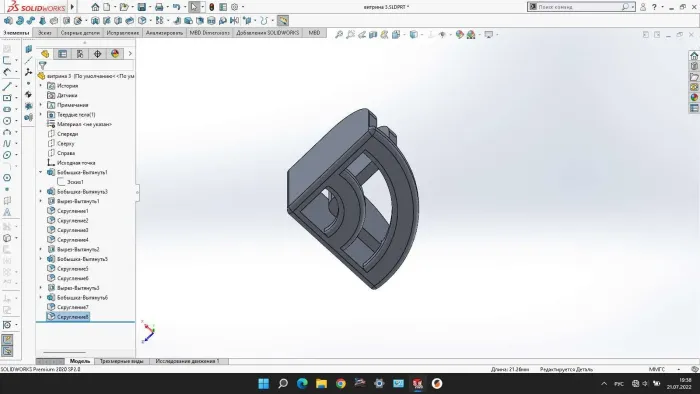The height and width of the screenshot is (394, 700).
Task: Switch to Исследование движения 1 tab
Action: click(x=188, y=361)
